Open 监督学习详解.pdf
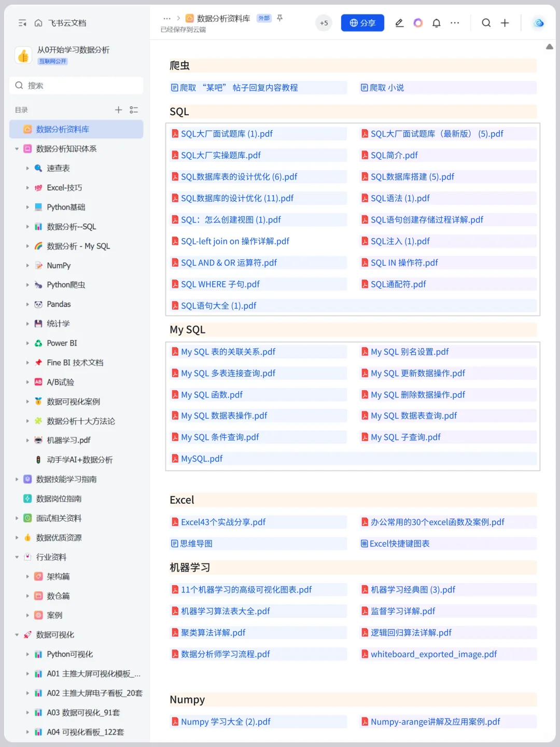The width and height of the screenshot is (560, 747). pyautogui.click(x=403, y=611)
